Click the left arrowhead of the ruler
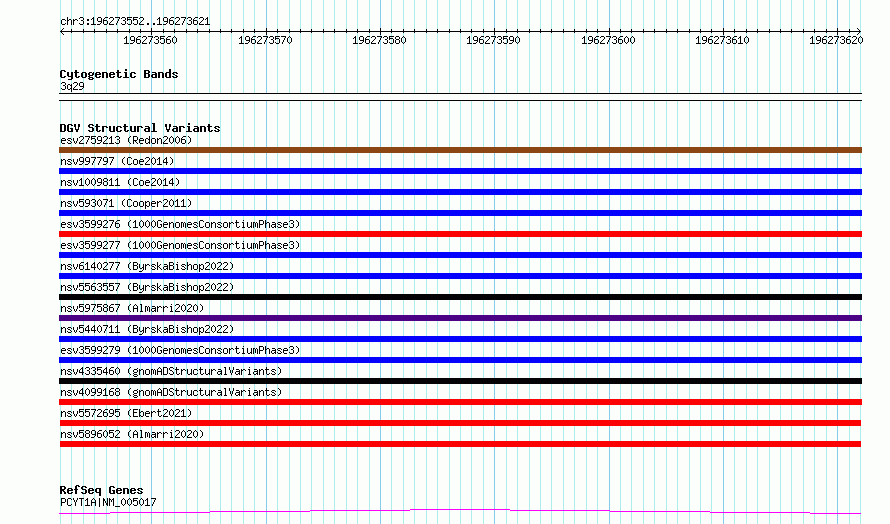Image resolution: width=890 pixels, height=524 pixels. [62, 32]
